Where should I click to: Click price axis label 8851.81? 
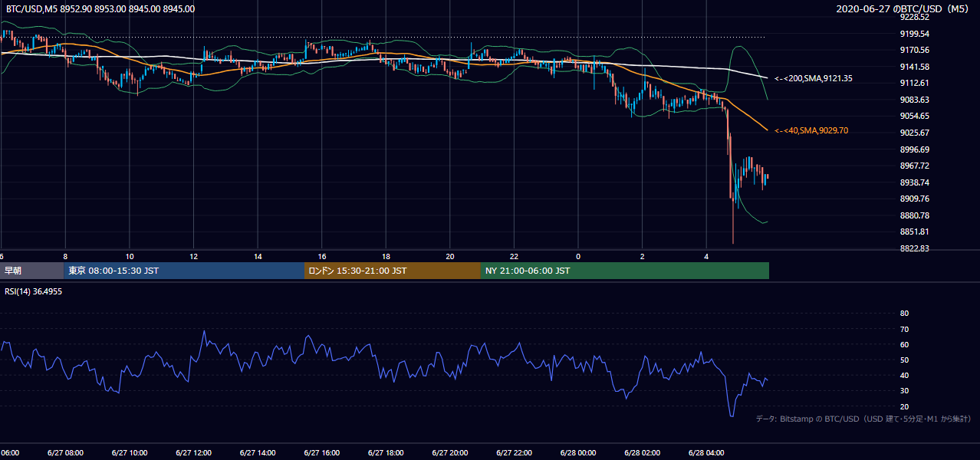pyautogui.click(x=915, y=232)
